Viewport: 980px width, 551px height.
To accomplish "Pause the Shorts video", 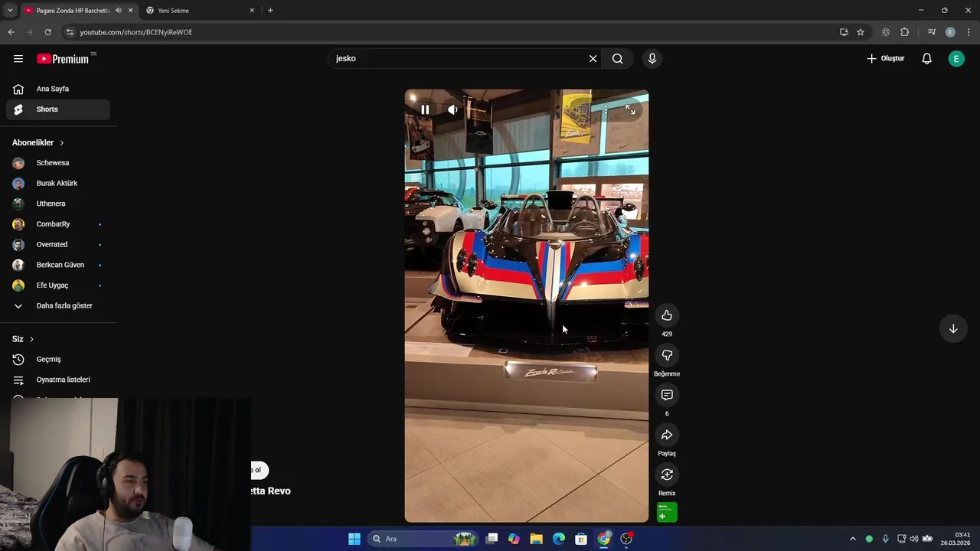I will pos(425,109).
